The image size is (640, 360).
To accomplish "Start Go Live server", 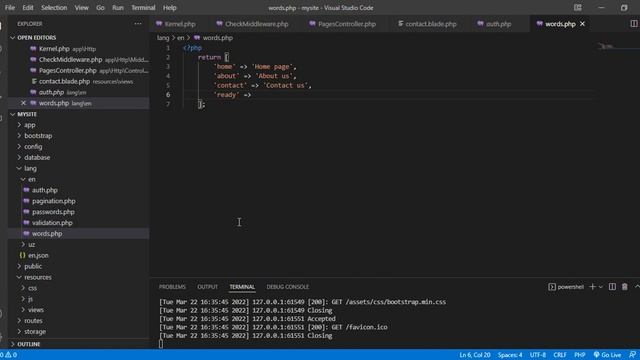I will click(607, 355).
